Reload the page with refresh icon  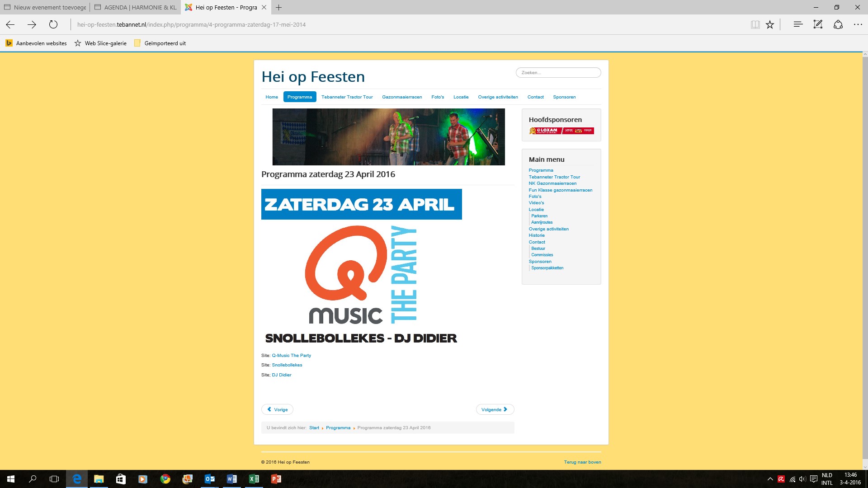[x=53, y=24]
